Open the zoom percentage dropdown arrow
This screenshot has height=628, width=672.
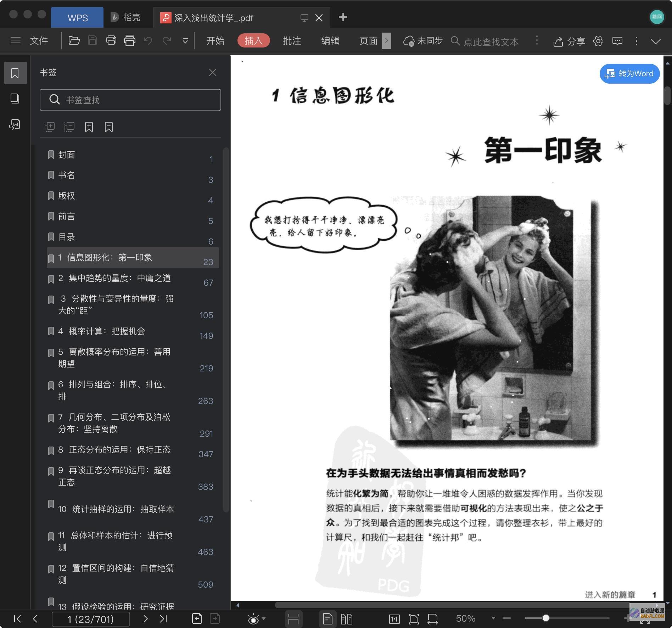coord(493,618)
